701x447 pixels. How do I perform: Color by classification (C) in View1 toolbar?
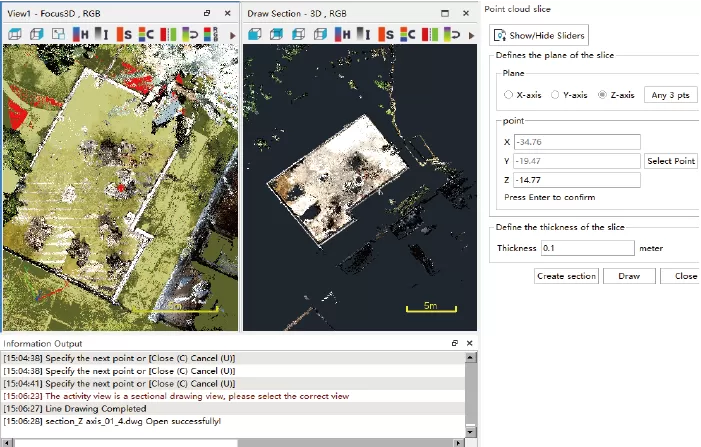point(146,34)
